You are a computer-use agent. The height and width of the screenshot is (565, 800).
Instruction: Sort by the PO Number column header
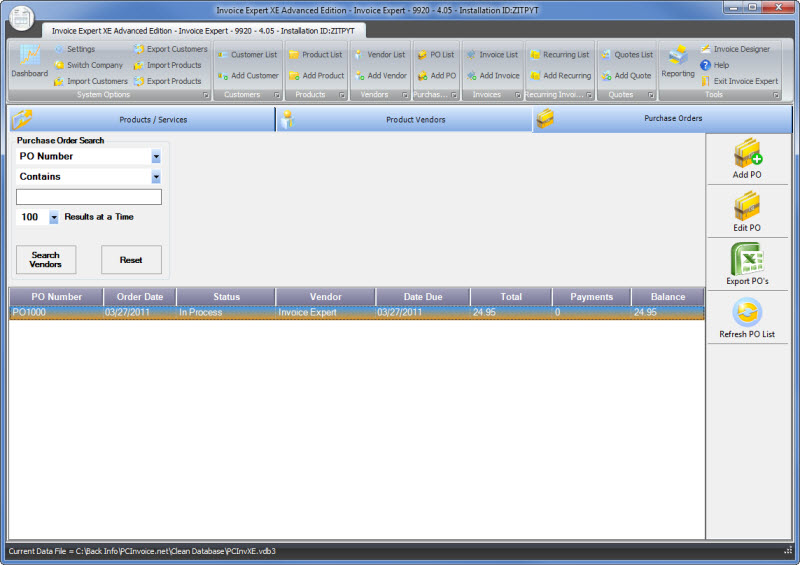(x=56, y=297)
